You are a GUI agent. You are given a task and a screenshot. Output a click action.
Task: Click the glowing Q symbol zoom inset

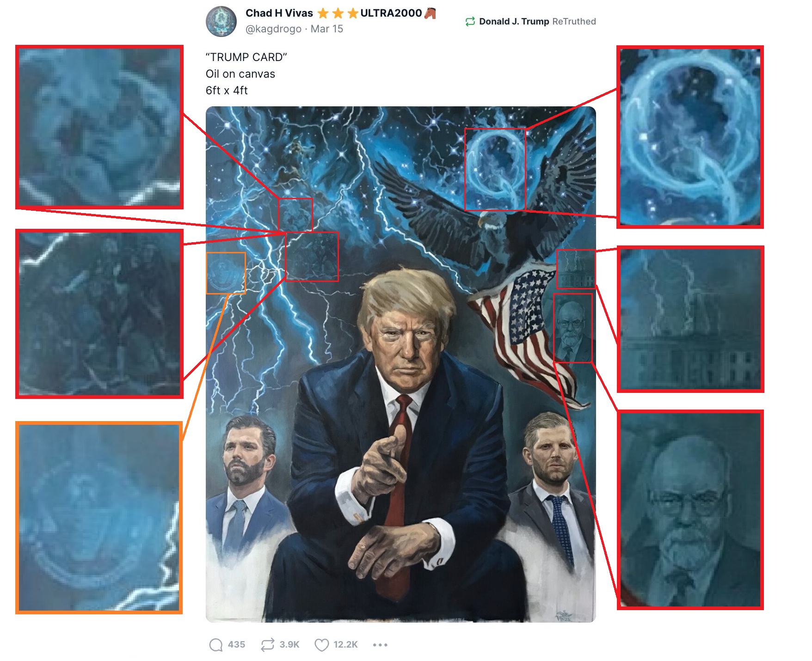pyautogui.click(x=690, y=137)
